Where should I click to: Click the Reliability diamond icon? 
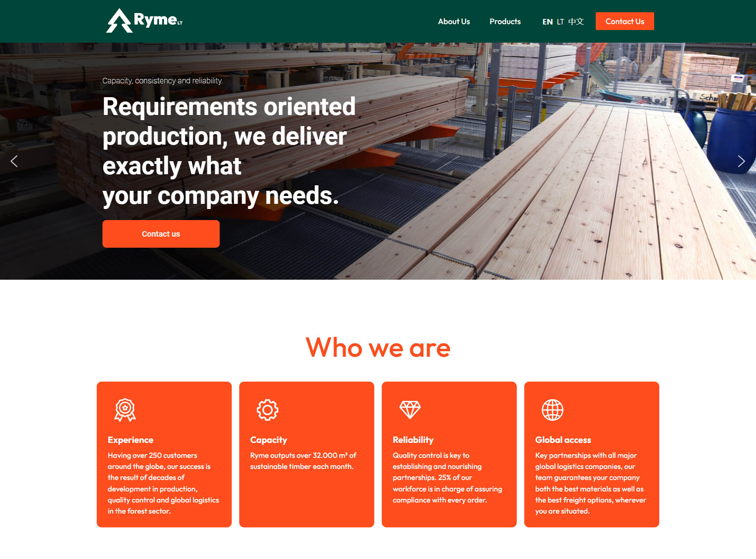(410, 410)
